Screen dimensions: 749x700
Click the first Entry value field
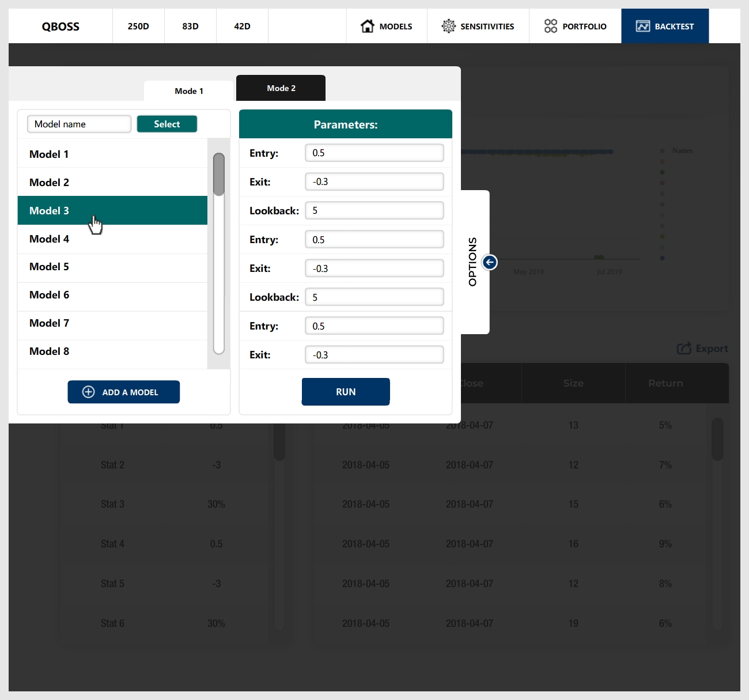374,153
